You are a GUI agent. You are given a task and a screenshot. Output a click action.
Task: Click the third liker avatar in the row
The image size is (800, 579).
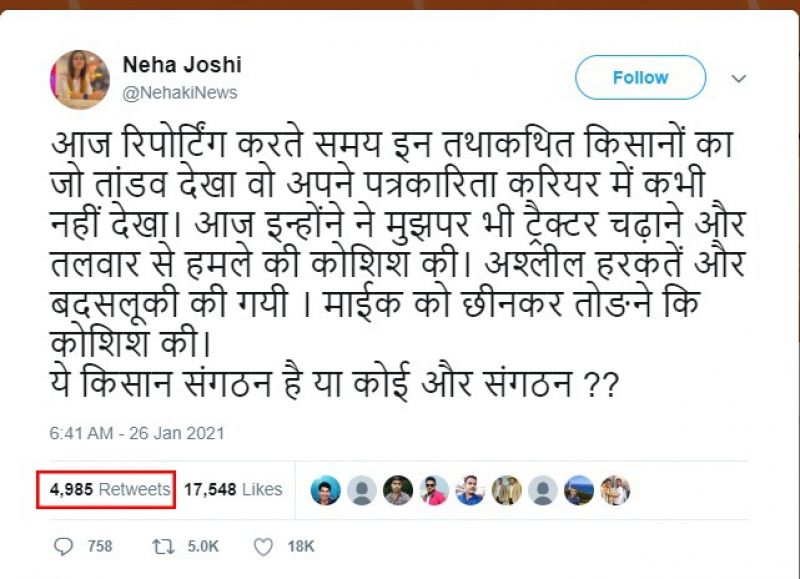click(x=398, y=490)
